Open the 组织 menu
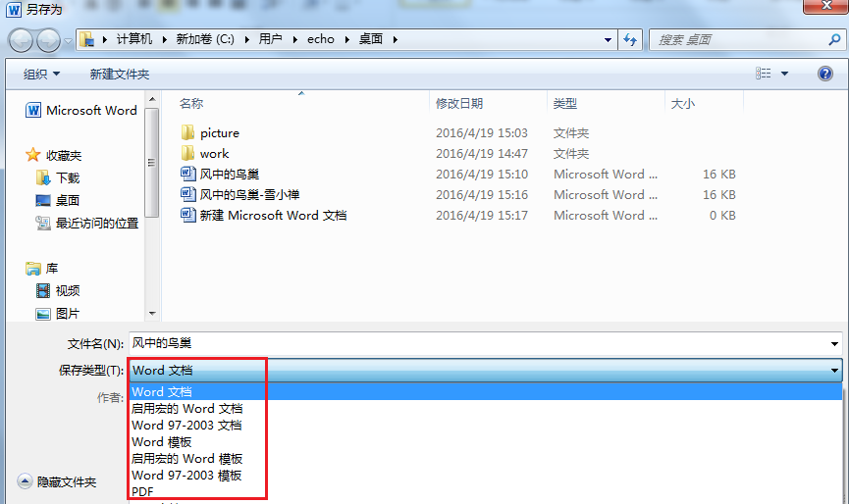The image size is (849, 504). (41, 75)
